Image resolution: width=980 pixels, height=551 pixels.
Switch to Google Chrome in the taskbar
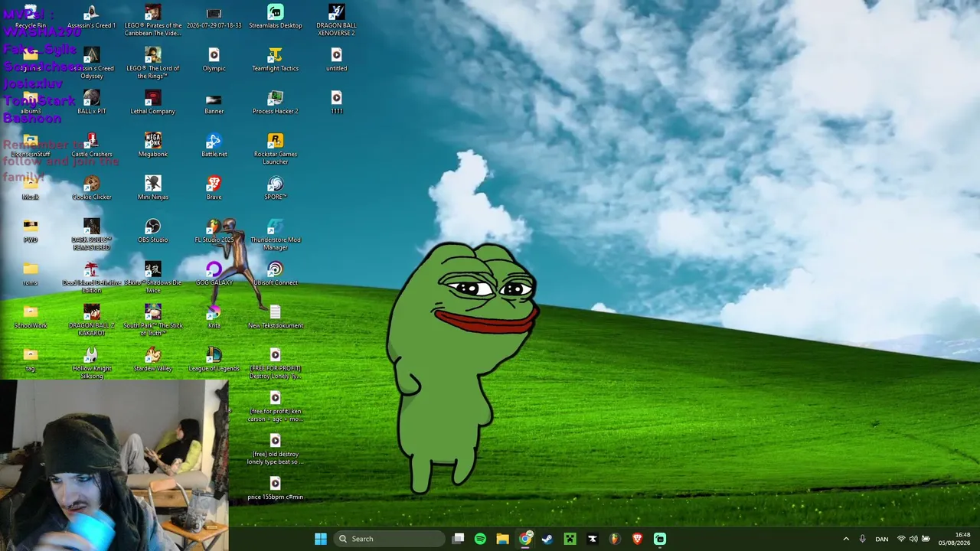[x=525, y=539]
